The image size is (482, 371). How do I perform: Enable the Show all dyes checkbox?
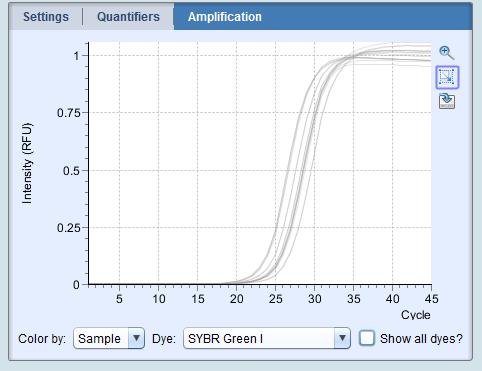367,338
